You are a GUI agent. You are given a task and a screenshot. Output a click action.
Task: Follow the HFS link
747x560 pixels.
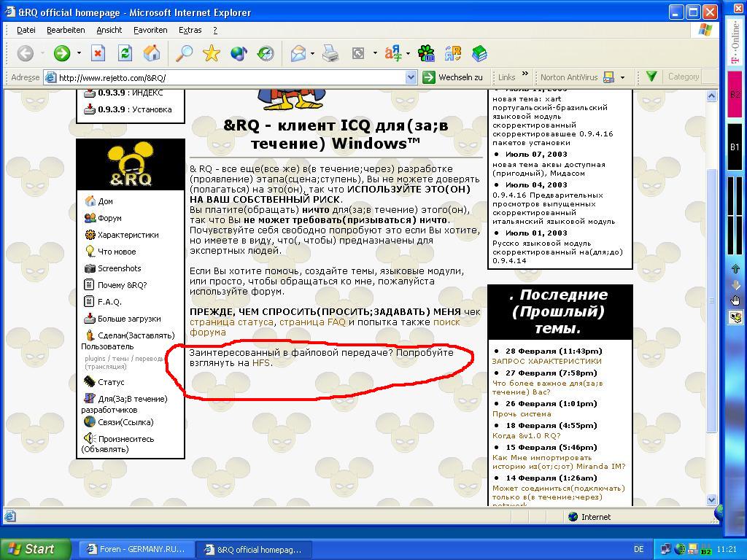pos(261,363)
